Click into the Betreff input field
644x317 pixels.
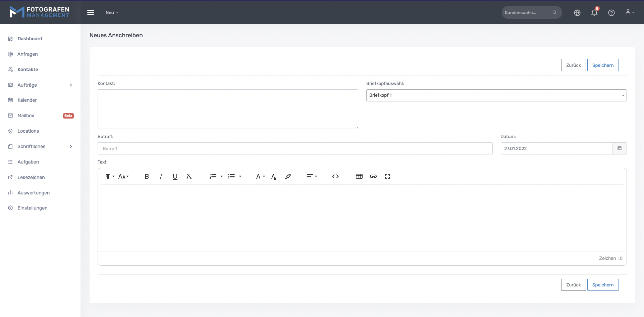[x=295, y=148]
